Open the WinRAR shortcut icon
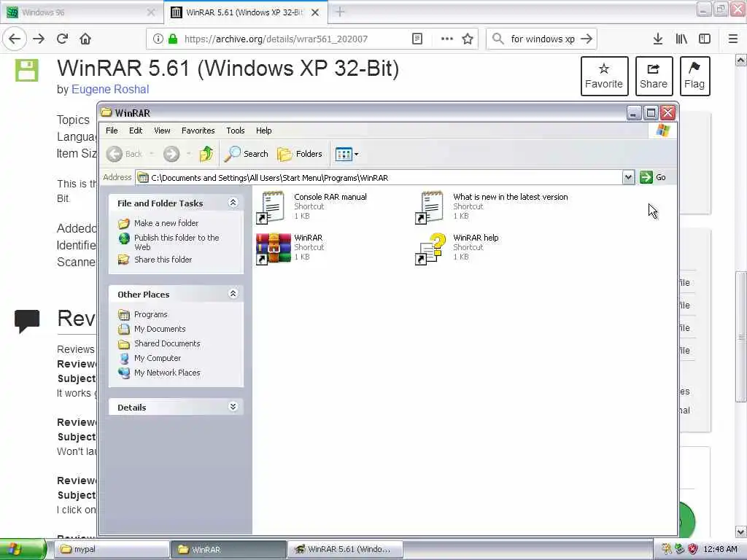Image resolution: width=747 pixels, height=560 pixels. click(274, 248)
